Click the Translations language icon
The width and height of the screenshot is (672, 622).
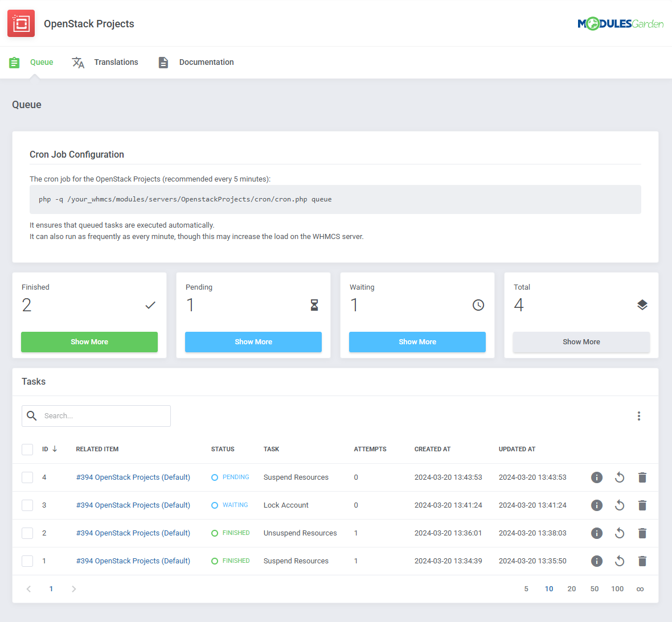78,63
